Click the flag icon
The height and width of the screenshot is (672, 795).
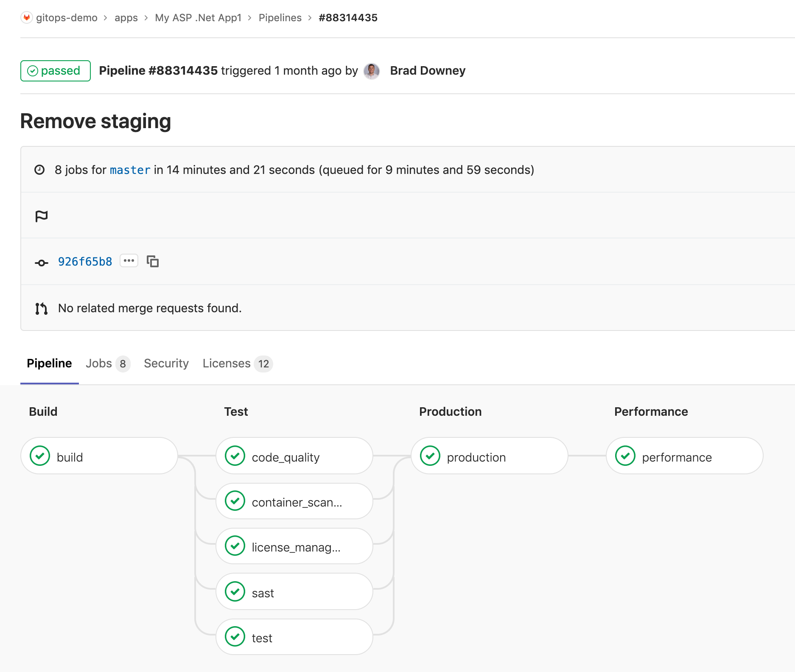click(41, 216)
